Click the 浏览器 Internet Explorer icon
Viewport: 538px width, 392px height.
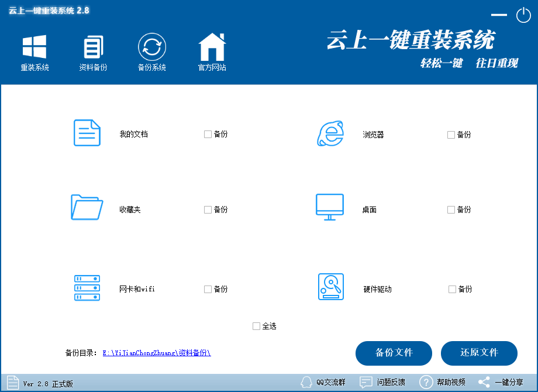point(330,134)
